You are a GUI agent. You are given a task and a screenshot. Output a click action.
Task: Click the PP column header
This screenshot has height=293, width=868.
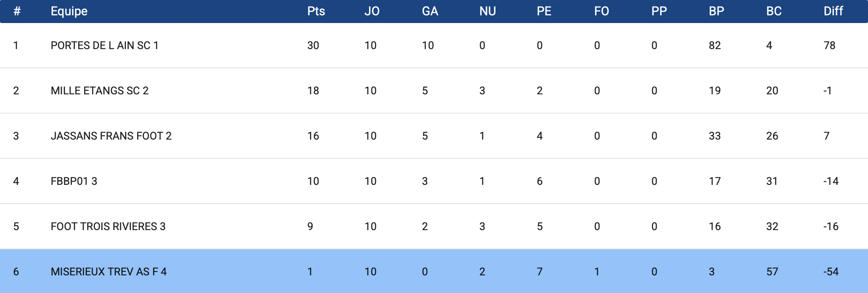(x=659, y=11)
